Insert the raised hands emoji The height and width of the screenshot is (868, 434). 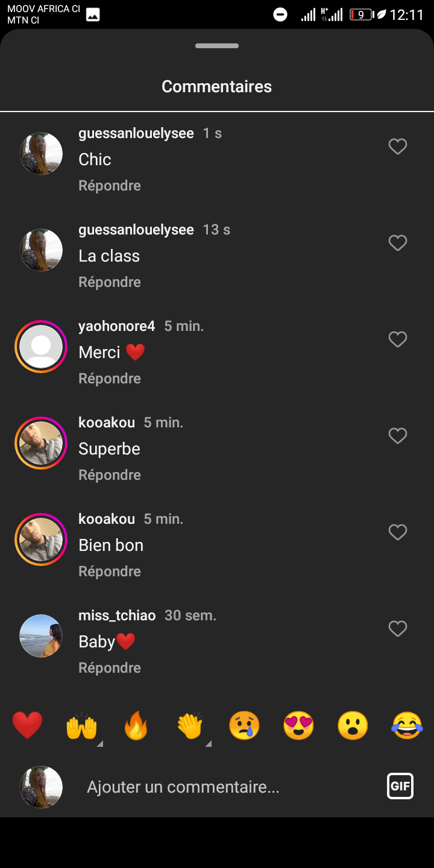(81, 725)
